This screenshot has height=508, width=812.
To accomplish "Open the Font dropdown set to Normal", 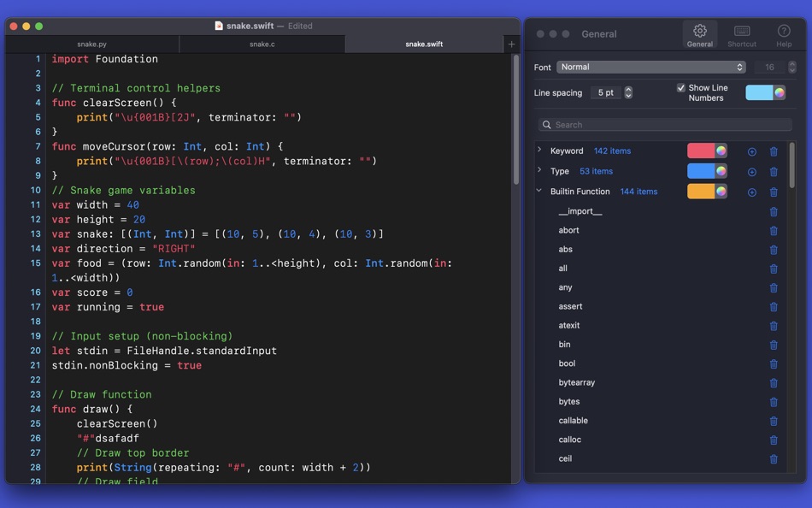I will coord(651,67).
